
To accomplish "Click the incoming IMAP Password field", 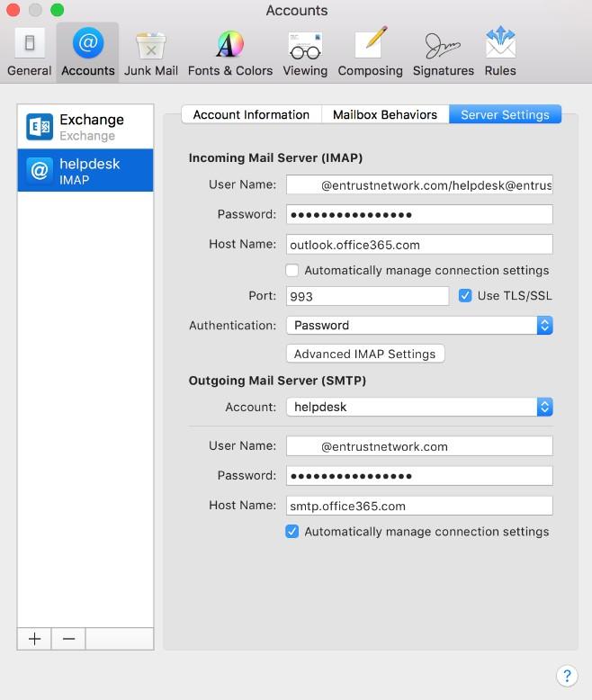I will 419,215.
